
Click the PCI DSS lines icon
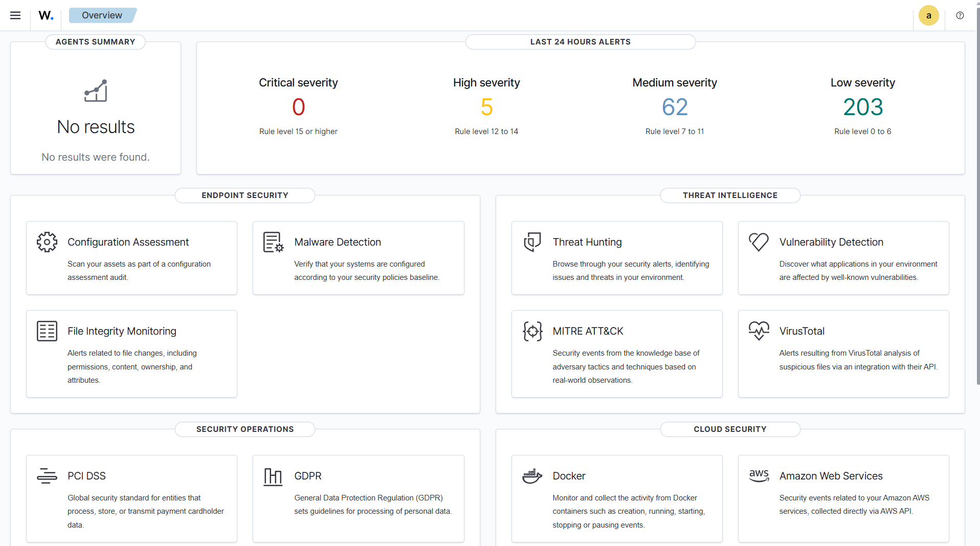pyautogui.click(x=47, y=476)
